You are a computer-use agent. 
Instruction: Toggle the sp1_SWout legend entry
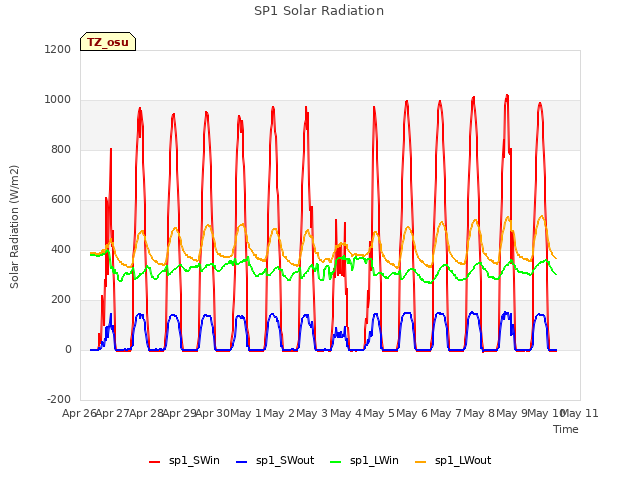275,461
